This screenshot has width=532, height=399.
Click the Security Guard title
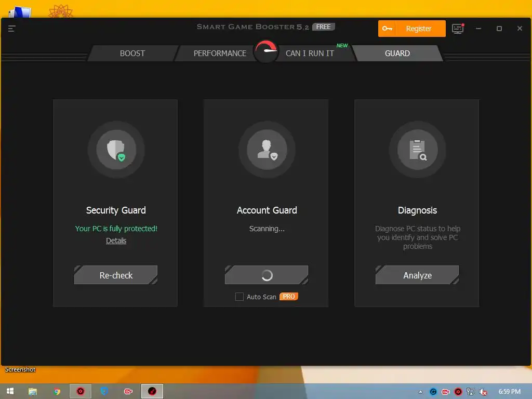click(116, 210)
